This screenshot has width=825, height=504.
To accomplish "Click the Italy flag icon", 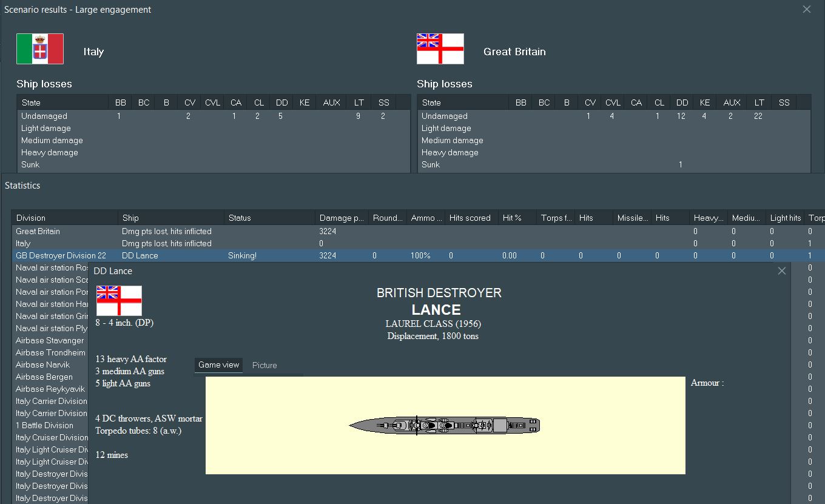I will coord(40,49).
